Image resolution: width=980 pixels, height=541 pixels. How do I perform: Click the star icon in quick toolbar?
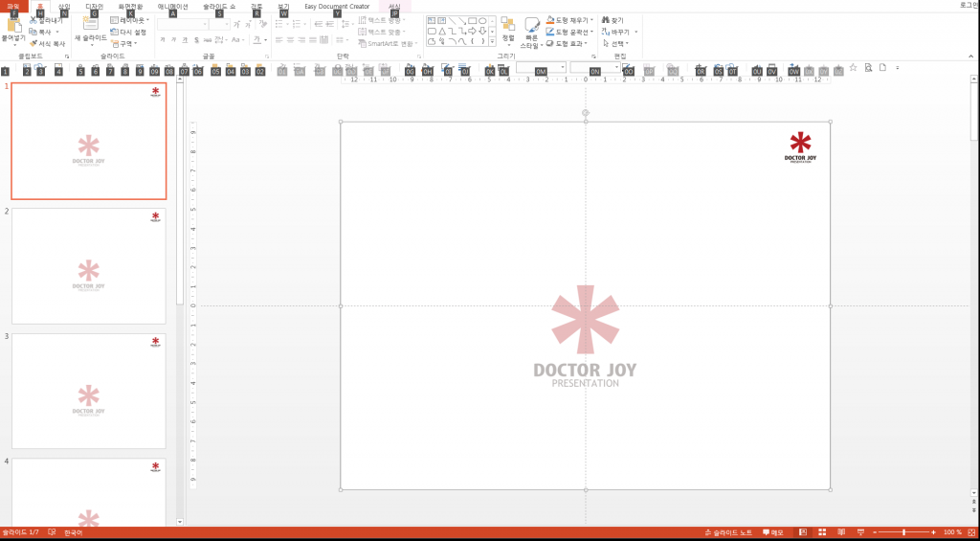click(x=854, y=68)
